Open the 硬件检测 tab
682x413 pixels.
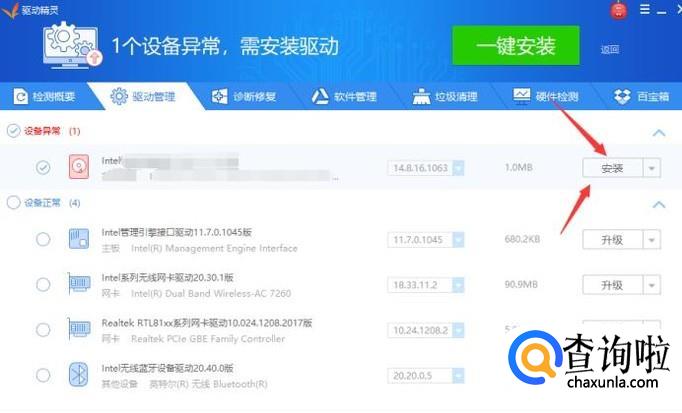546,96
